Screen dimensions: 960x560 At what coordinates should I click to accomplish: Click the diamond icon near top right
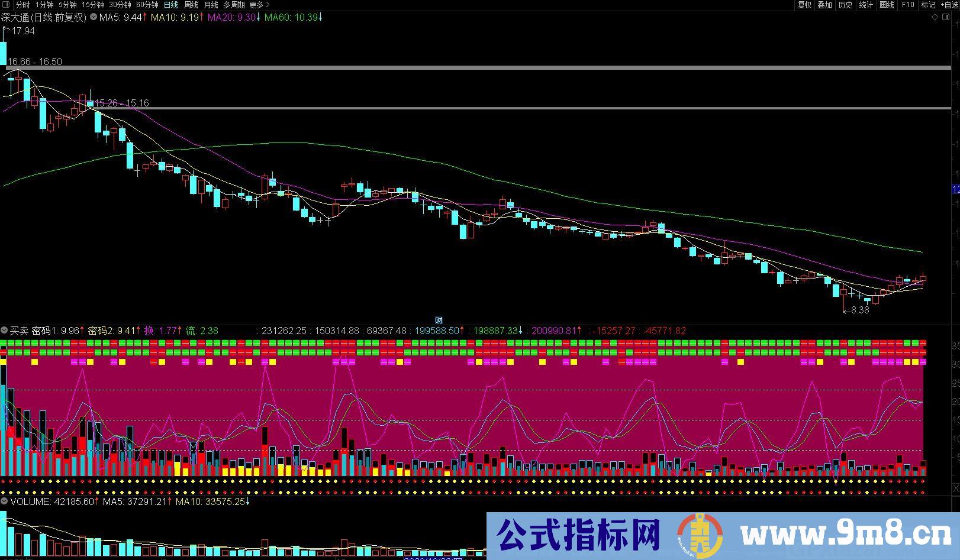[x=935, y=17]
